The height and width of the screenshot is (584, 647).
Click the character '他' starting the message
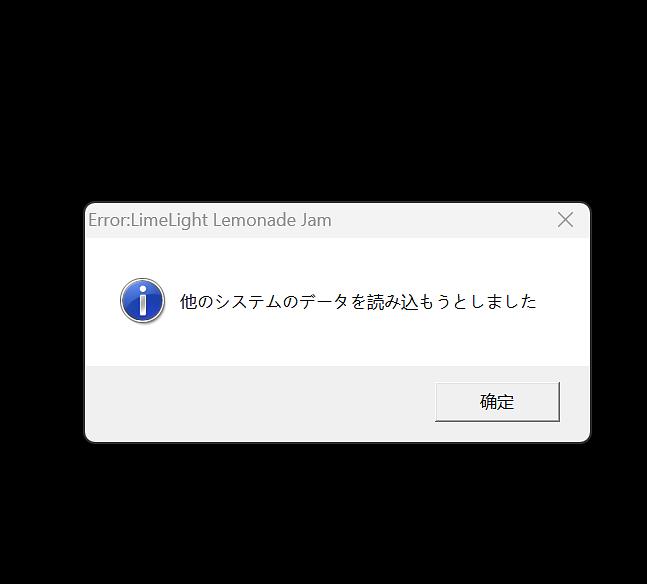[x=188, y=302]
